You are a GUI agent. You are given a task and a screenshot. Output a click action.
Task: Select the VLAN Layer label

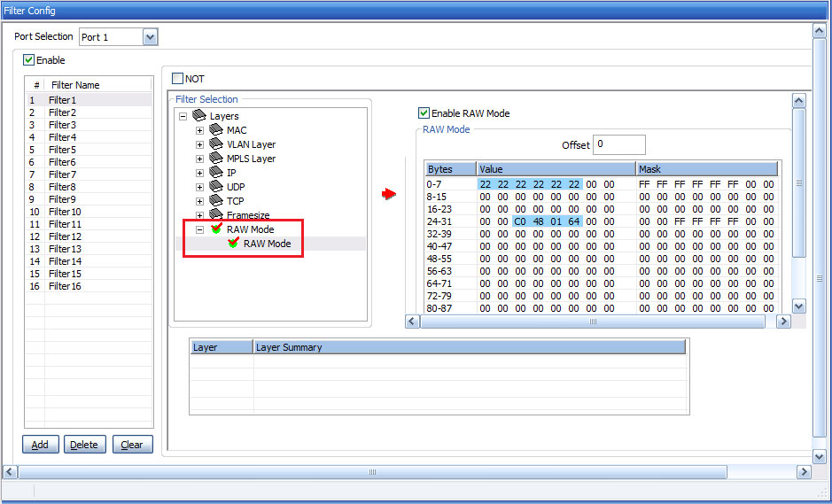point(251,144)
